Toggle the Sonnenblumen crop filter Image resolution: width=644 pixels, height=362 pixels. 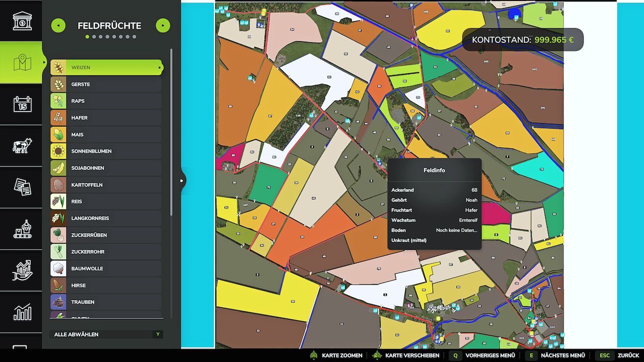click(105, 151)
